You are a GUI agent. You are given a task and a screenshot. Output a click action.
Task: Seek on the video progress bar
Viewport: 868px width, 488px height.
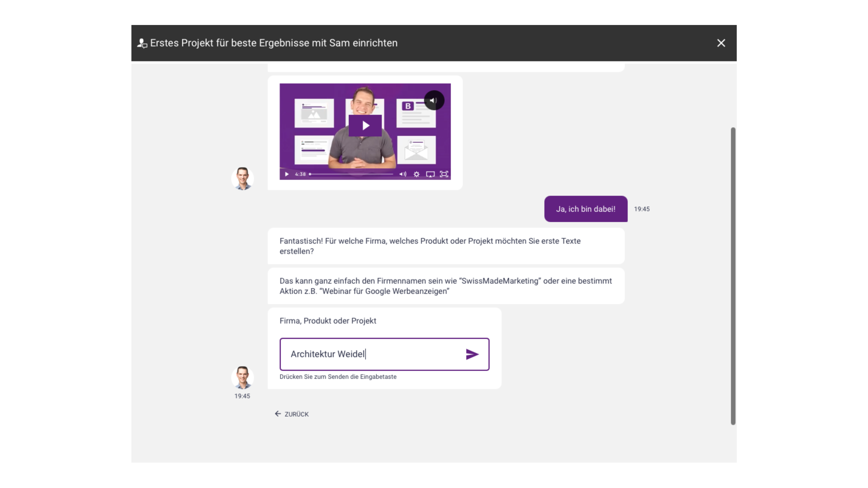tap(351, 174)
